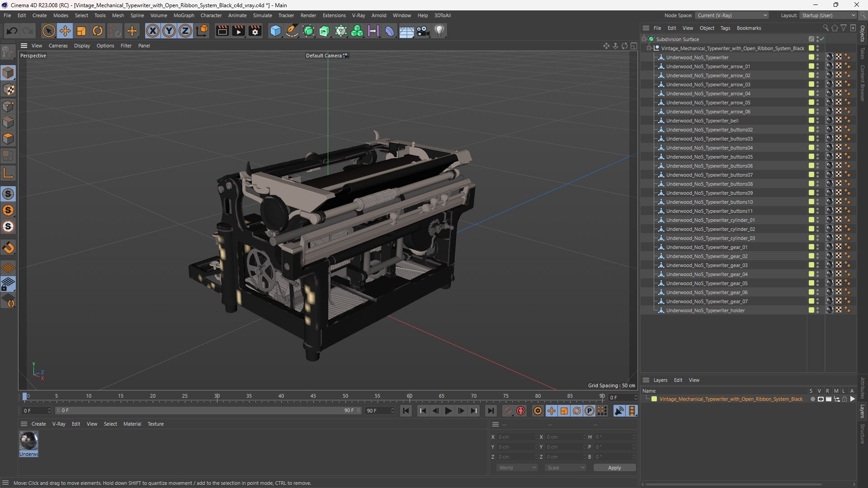Click the Undo arrow icon
The image size is (868, 488).
coord(12,31)
